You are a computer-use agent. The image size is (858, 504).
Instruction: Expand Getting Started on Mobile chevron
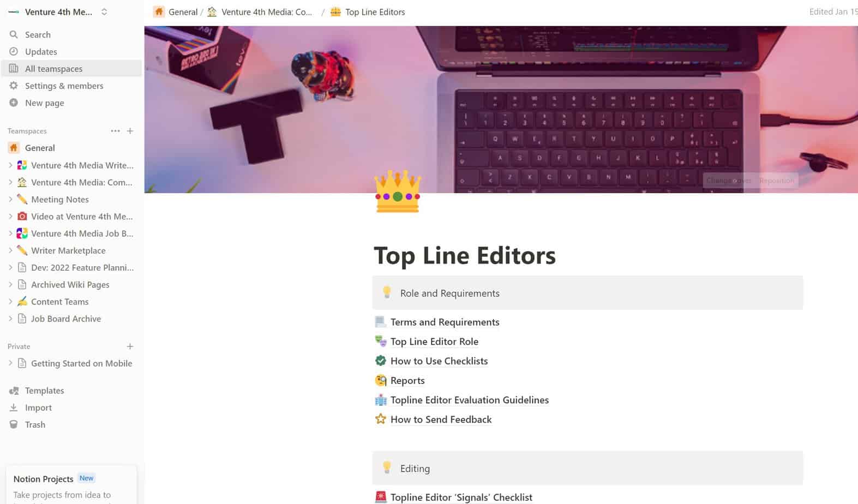(x=10, y=363)
